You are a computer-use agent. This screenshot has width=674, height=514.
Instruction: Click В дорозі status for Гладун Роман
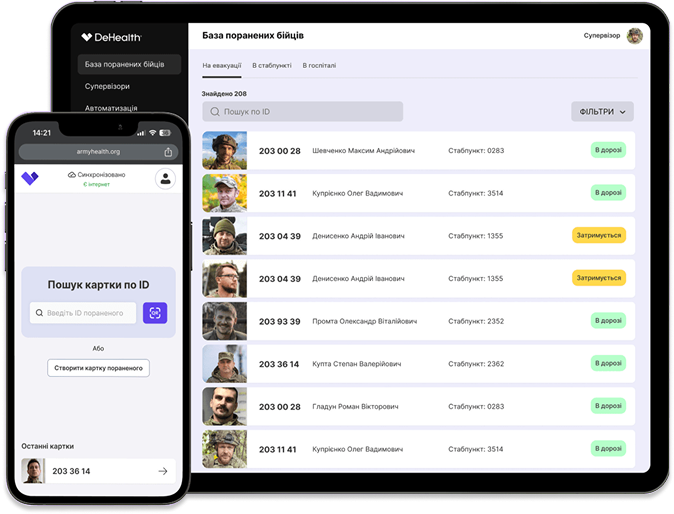[608, 406]
